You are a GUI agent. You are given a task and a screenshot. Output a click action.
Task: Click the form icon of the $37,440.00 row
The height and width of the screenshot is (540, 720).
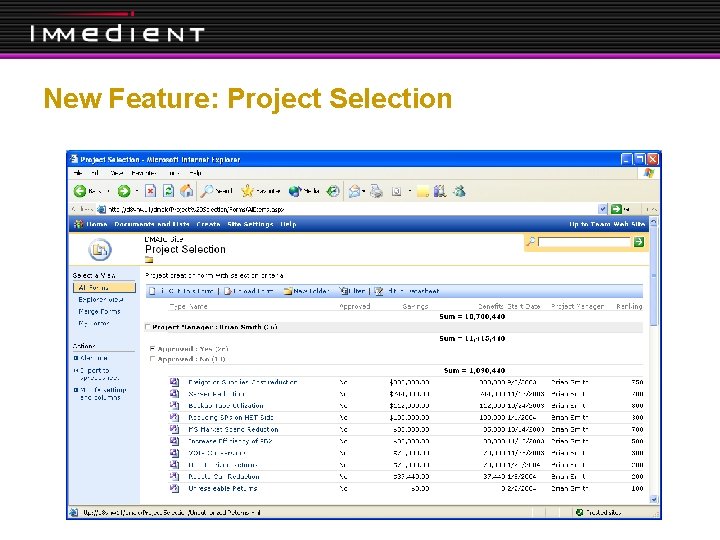click(x=174, y=476)
